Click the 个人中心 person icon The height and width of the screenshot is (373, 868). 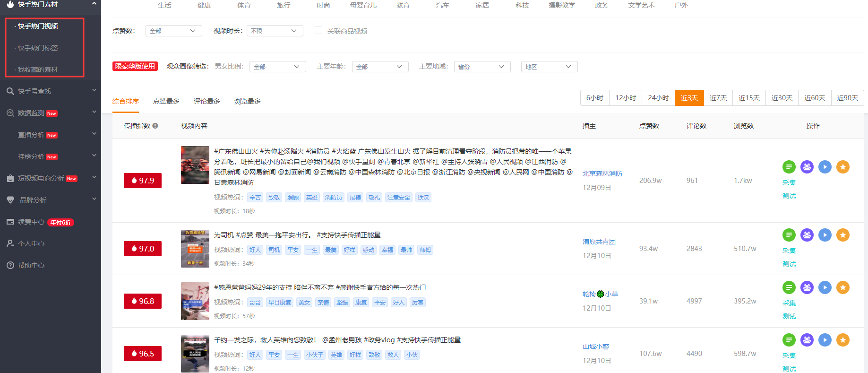pyautogui.click(x=10, y=243)
